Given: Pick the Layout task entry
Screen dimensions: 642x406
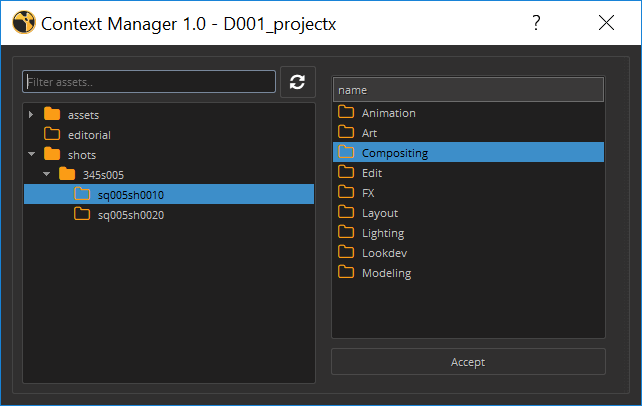Looking at the screenshot, I should pyautogui.click(x=379, y=213).
